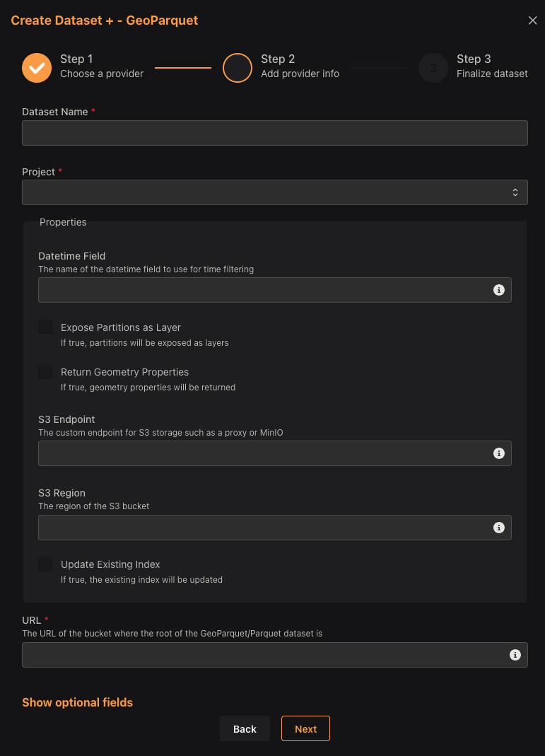This screenshot has width=545, height=756.
Task: Check Return Geometry Properties option
Action: [x=45, y=372]
